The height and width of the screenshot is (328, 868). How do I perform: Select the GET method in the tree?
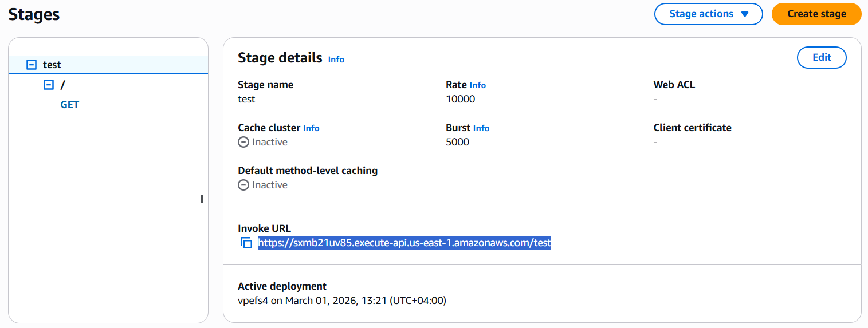[x=70, y=105]
